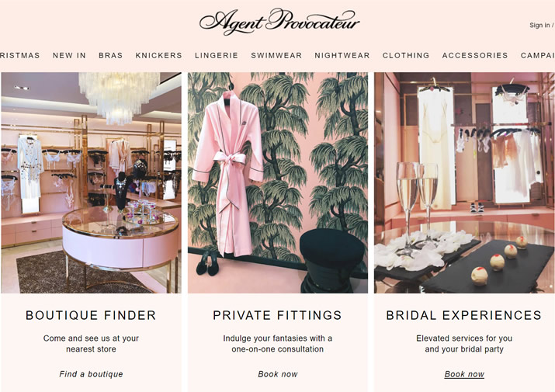
Task: Book now under Bridal Experiences
Action: coord(464,374)
